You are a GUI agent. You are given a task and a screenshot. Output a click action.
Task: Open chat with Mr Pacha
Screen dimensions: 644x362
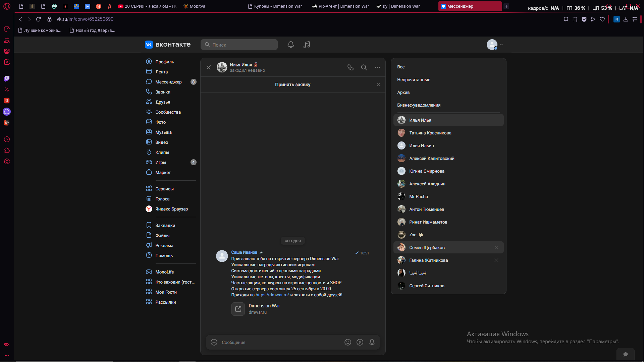pyautogui.click(x=448, y=196)
